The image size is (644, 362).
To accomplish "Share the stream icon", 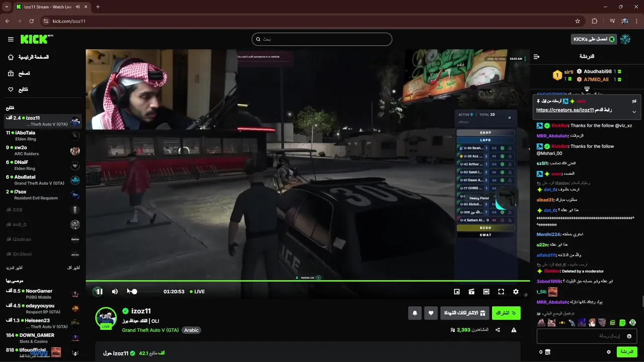I will 498,330.
